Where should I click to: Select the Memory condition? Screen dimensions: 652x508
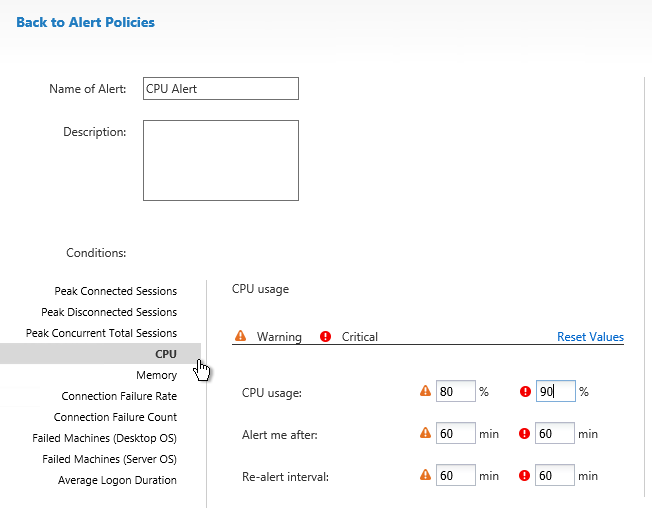click(x=156, y=375)
